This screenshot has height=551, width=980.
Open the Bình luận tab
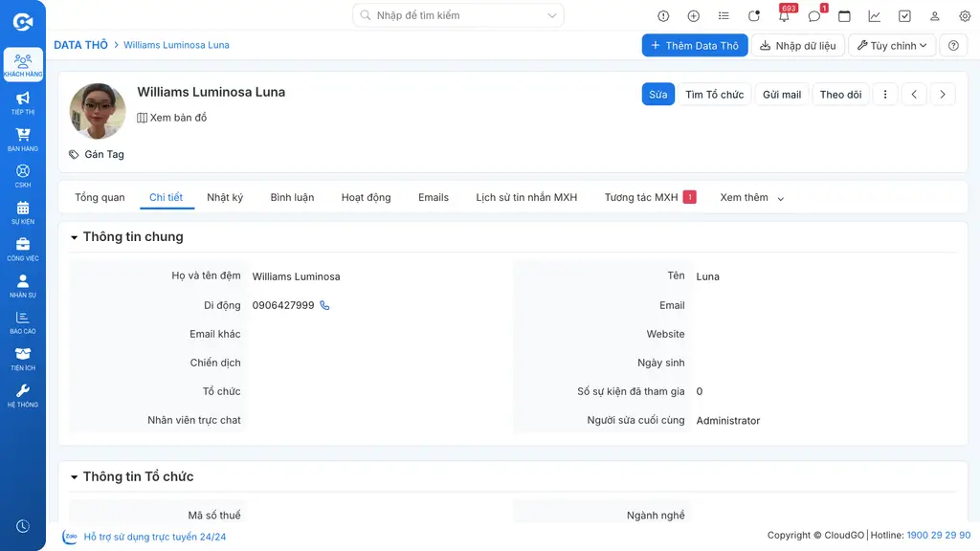(292, 197)
